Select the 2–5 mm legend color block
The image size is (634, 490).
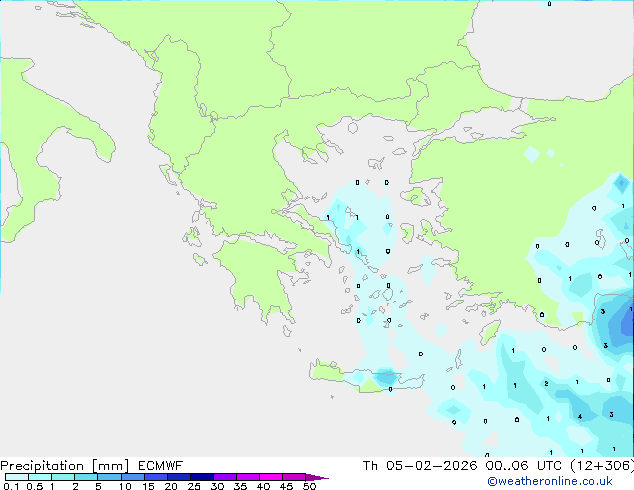pos(86,477)
